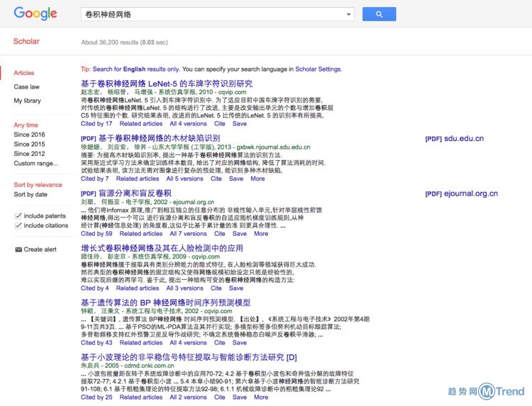Toggle the include patents checkbox
Image resolution: width=532 pixels, height=406 pixels.
pyautogui.click(x=18, y=216)
